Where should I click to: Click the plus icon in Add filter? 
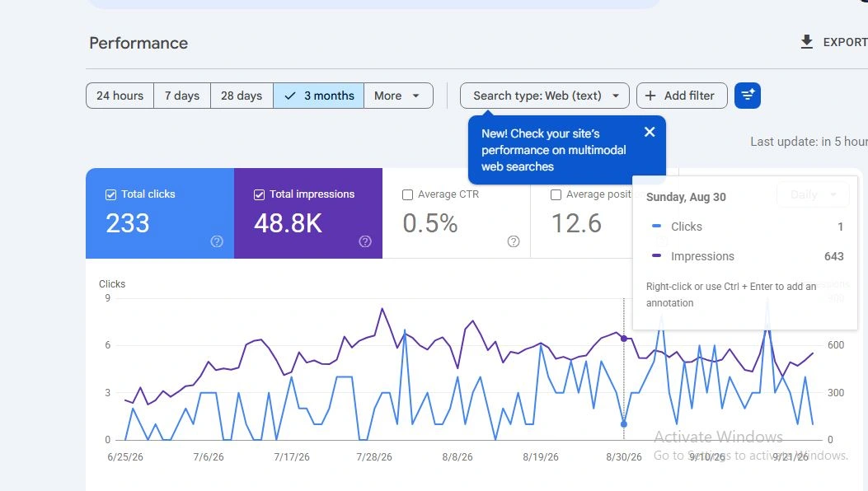[x=650, y=96]
